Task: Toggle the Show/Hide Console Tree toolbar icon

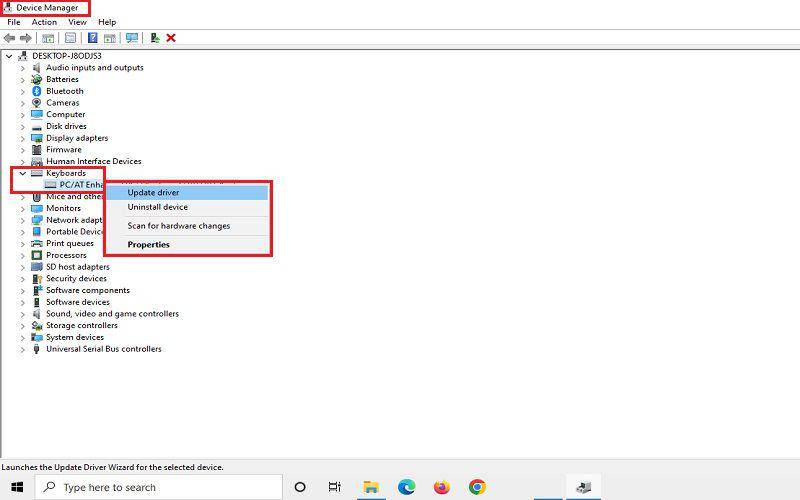Action: 48,38
